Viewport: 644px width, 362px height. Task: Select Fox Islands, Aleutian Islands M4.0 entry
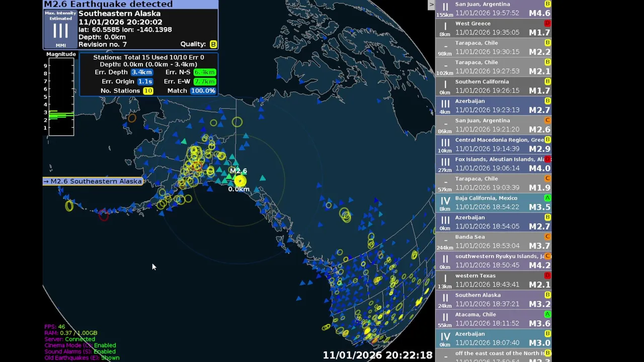(494, 164)
